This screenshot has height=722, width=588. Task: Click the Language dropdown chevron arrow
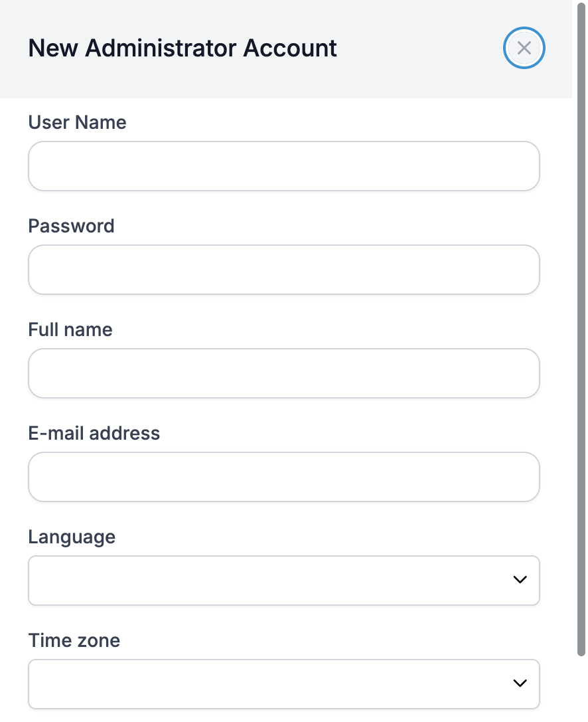pos(520,580)
